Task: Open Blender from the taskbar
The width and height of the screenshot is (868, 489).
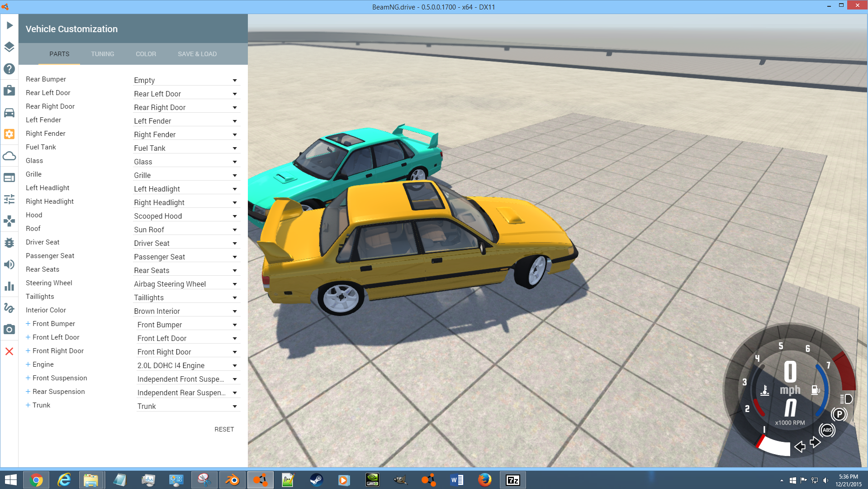Action: pyautogui.click(x=232, y=480)
